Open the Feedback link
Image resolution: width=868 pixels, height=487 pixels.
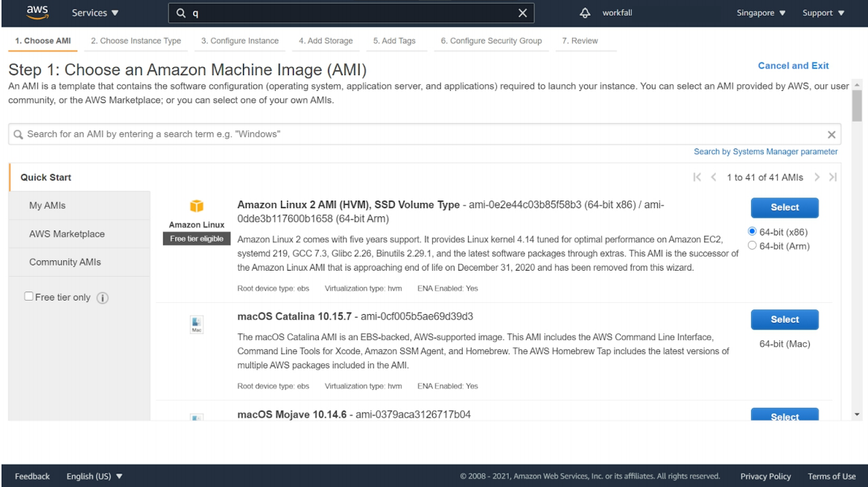(x=32, y=477)
